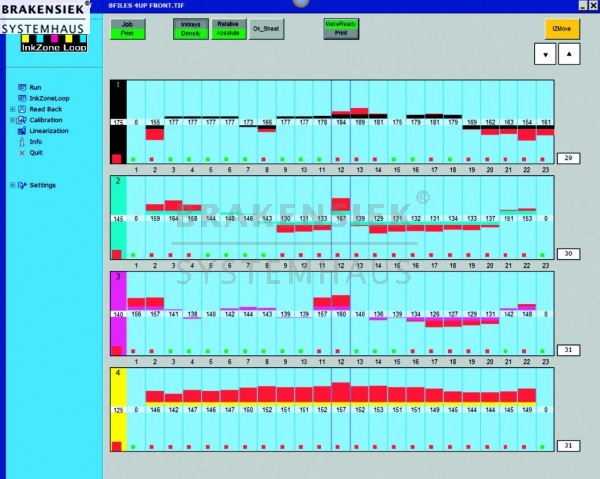Viewport: 600px width, 479px height.
Task: Click value 164 in cyan unit zone 3
Action: pyautogui.click(x=174, y=218)
